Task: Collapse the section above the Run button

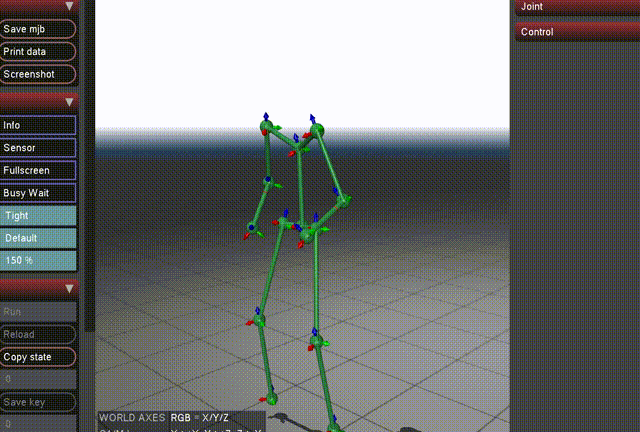Action: (x=39, y=289)
